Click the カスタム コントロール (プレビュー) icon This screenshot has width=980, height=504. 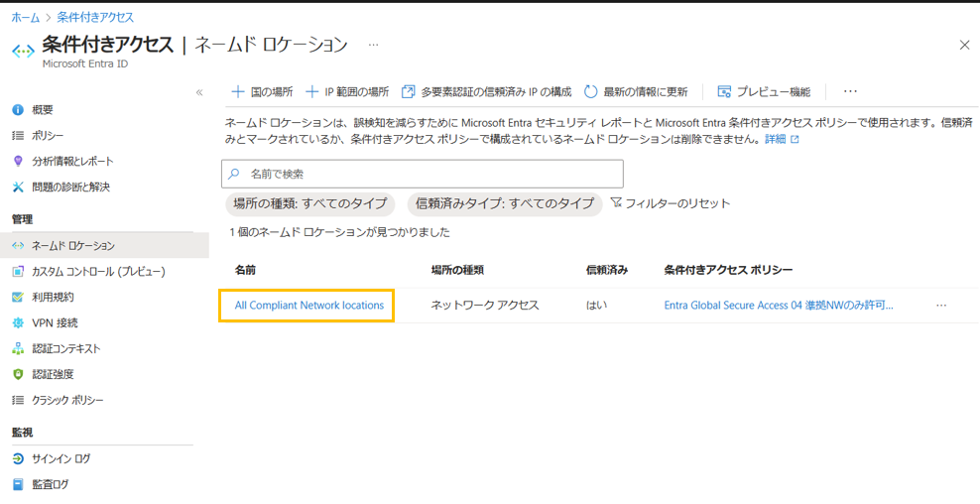tap(18, 272)
